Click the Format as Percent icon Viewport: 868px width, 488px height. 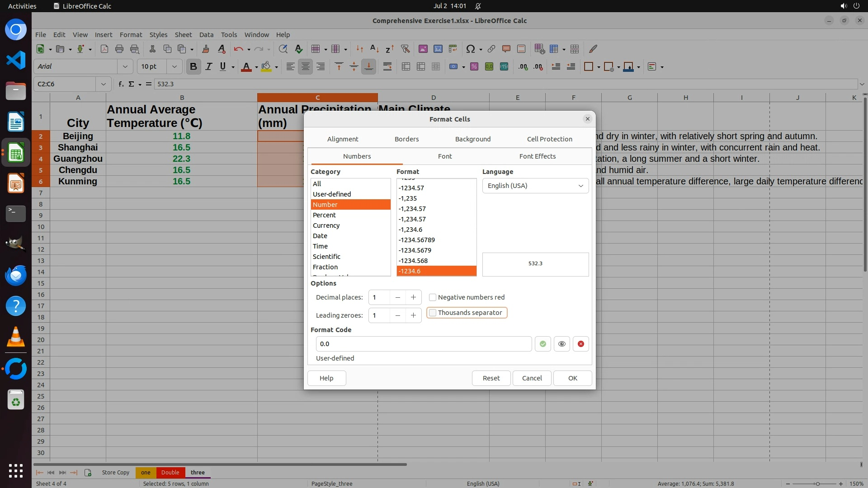tap(474, 67)
